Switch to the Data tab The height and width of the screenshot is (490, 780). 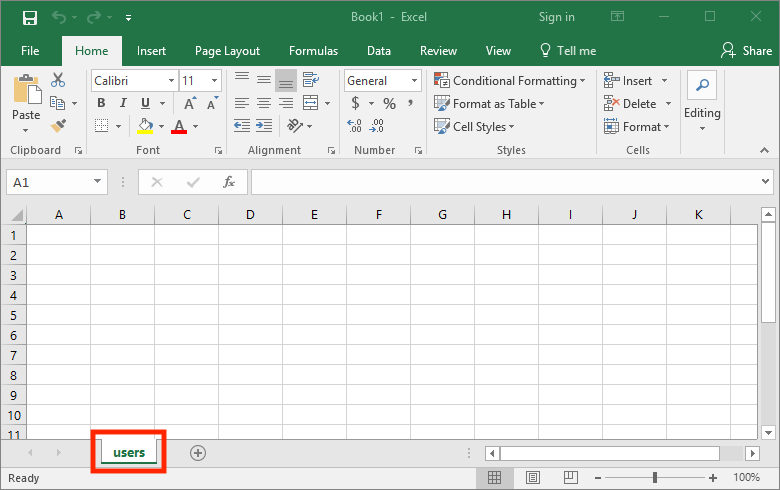(379, 51)
